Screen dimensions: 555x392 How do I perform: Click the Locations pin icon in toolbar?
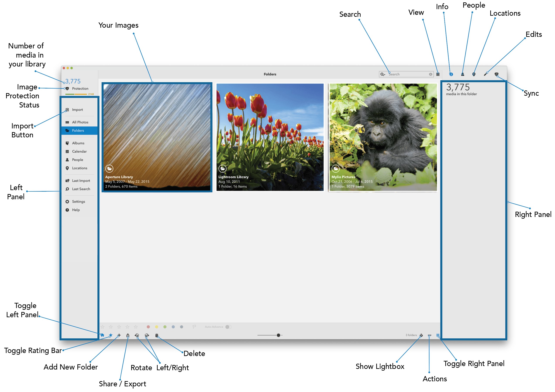point(474,74)
